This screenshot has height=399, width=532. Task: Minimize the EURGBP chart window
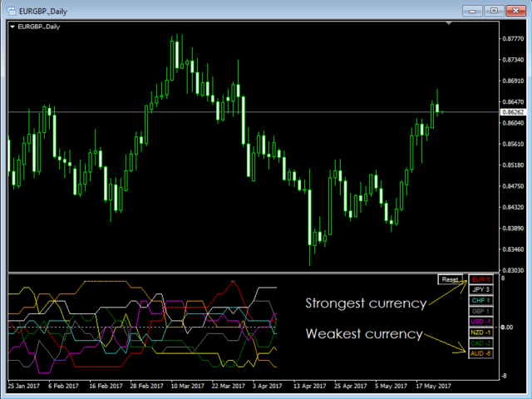click(x=472, y=11)
